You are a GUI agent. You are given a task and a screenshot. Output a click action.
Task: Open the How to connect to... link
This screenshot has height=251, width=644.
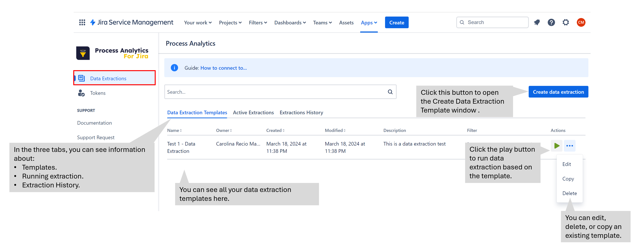click(x=223, y=68)
